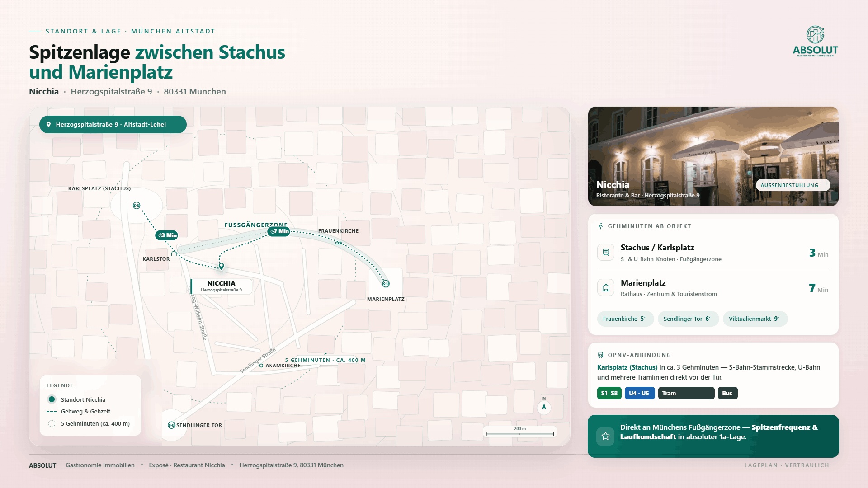Click the transit icon next to Stachus / Karlsplatz

(606, 252)
